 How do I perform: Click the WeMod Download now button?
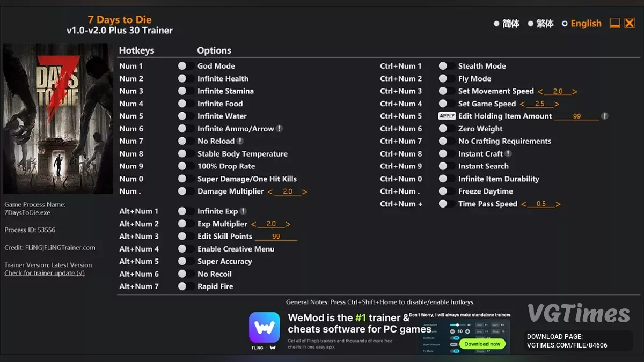(x=482, y=344)
